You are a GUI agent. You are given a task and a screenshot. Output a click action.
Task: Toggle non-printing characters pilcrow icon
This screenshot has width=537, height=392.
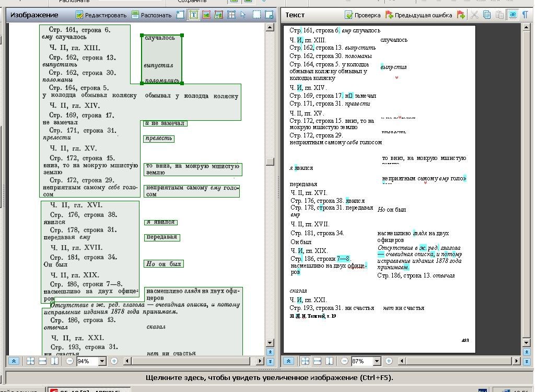click(524, 15)
